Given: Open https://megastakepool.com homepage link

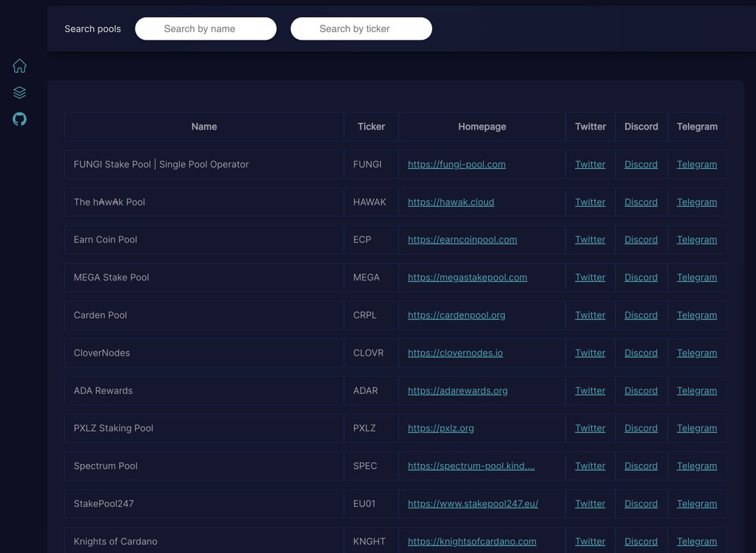Looking at the screenshot, I should click(x=467, y=277).
